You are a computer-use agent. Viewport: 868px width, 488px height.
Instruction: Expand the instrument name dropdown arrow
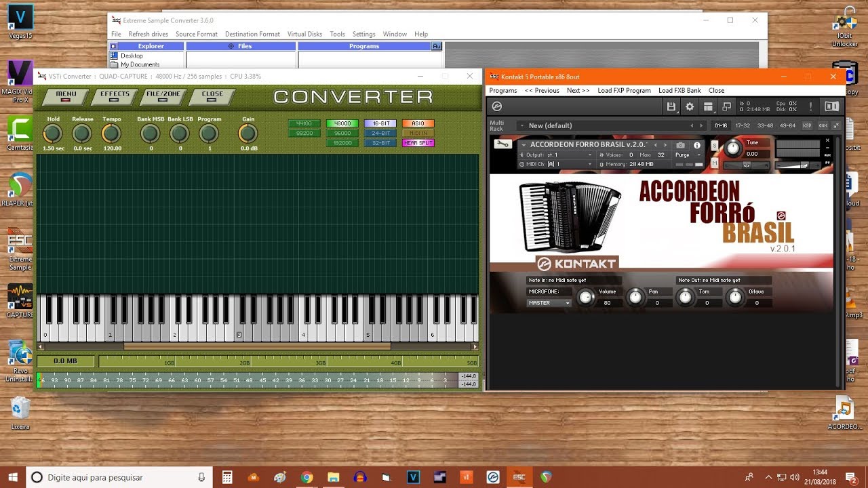click(524, 144)
